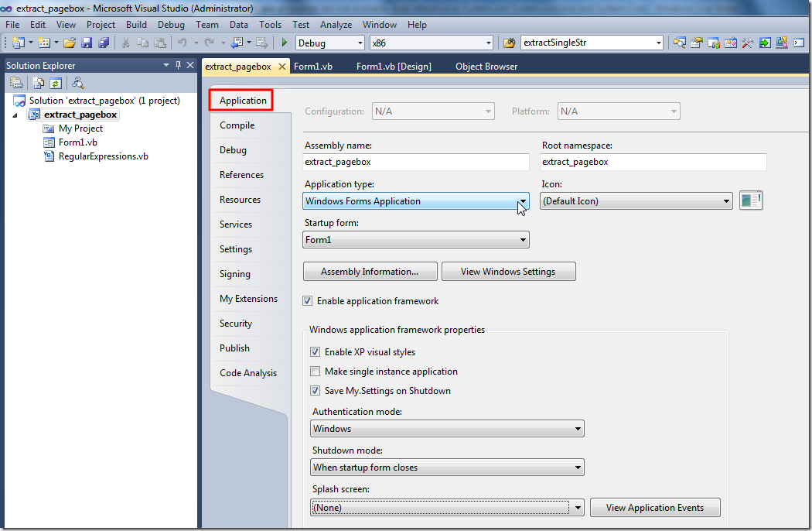Open the Shutdown mode dropdown

pyautogui.click(x=448, y=468)
